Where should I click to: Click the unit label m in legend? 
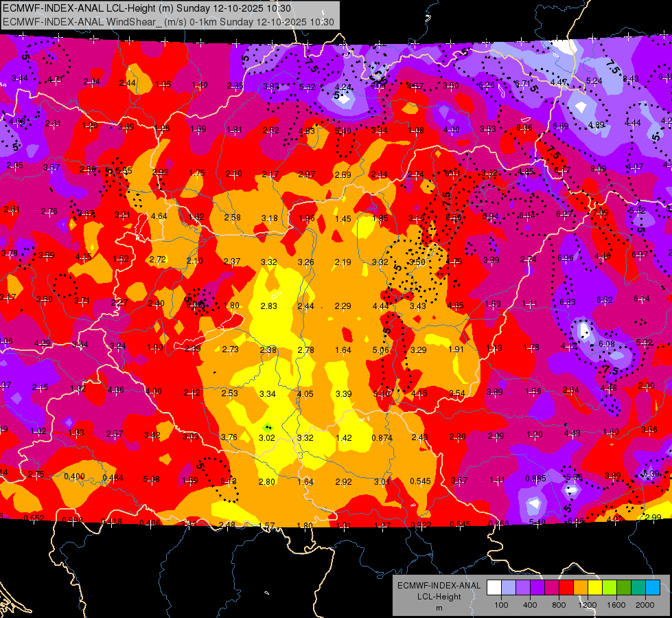439,608
